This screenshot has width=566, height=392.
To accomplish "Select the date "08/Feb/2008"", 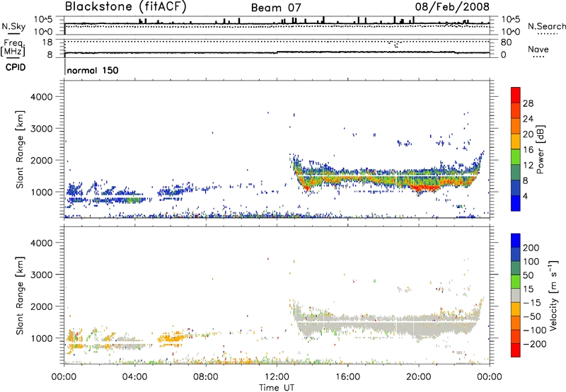I will [452, 6].
